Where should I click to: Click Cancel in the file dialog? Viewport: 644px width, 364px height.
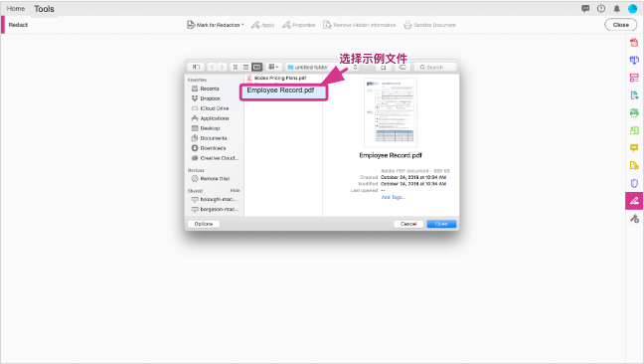pos(408,224)
